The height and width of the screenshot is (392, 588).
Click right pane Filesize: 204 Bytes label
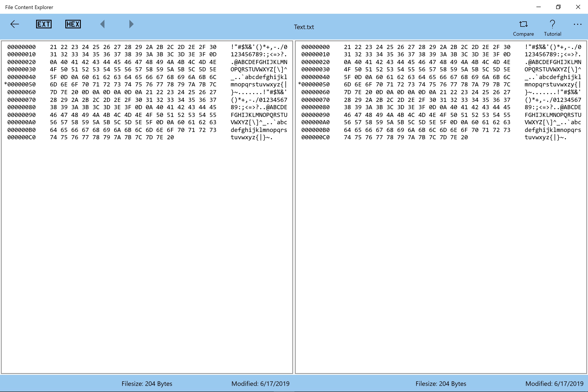[441, 383]
